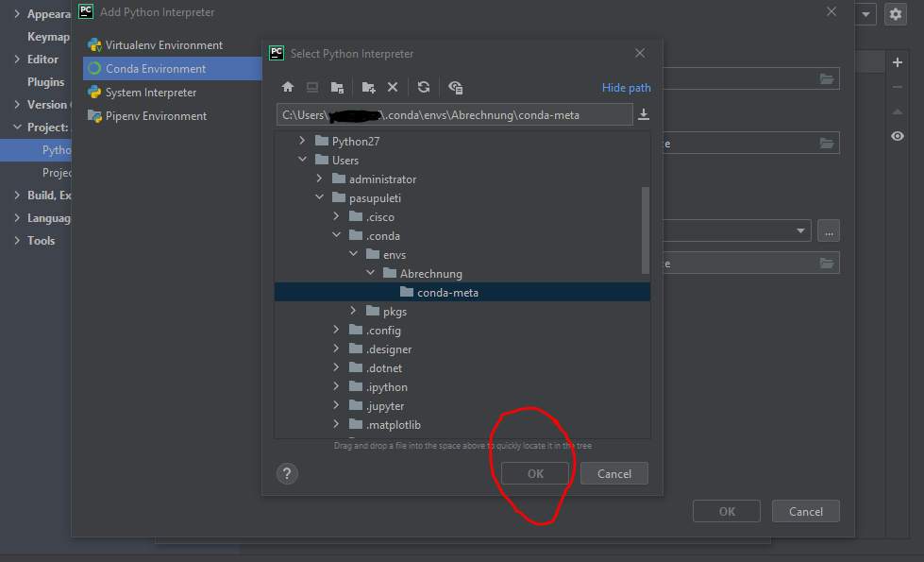Click the file tree vertical scrollbar
The height and width of the screenshot is (562, 924).
click(x=646, y=230)
